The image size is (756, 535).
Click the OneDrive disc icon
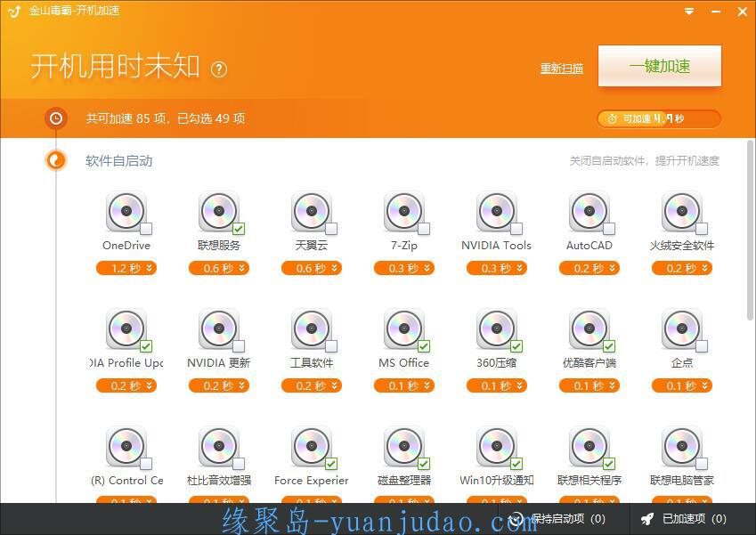(126, 211)
